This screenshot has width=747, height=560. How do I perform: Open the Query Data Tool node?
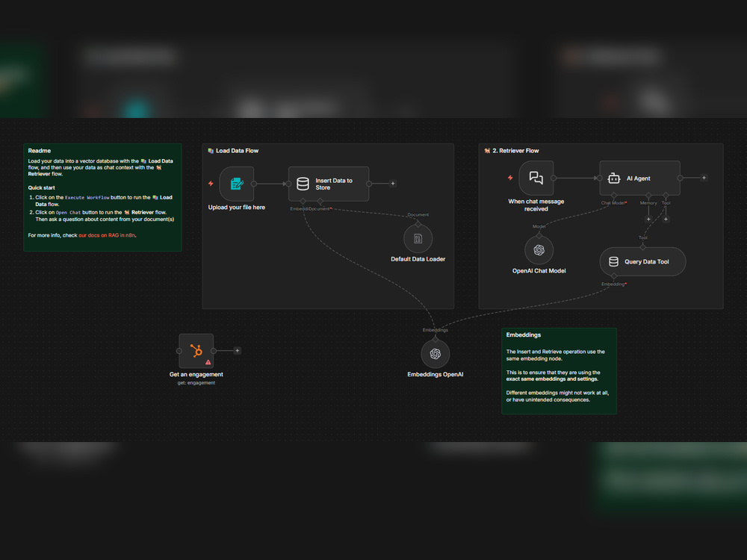coord(642,261)
